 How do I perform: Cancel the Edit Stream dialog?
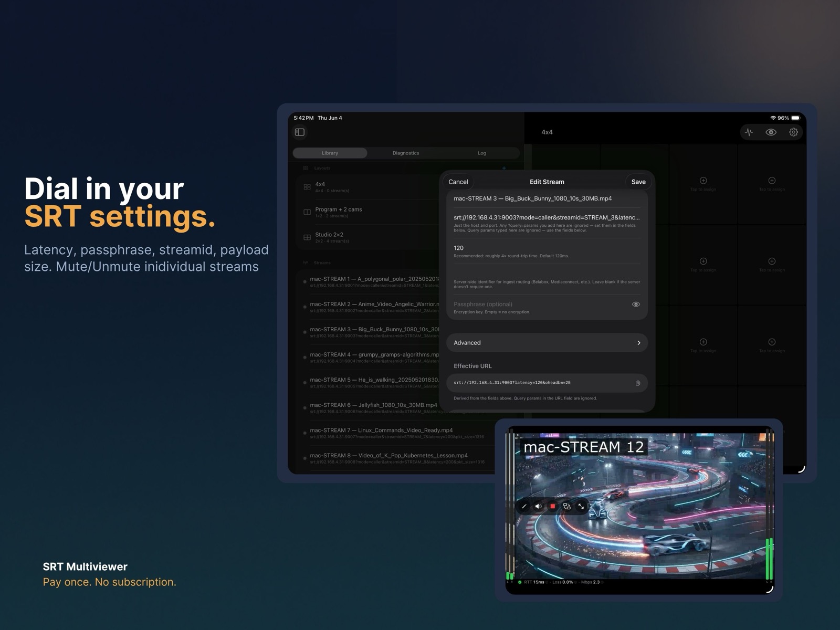pos(458,182)
